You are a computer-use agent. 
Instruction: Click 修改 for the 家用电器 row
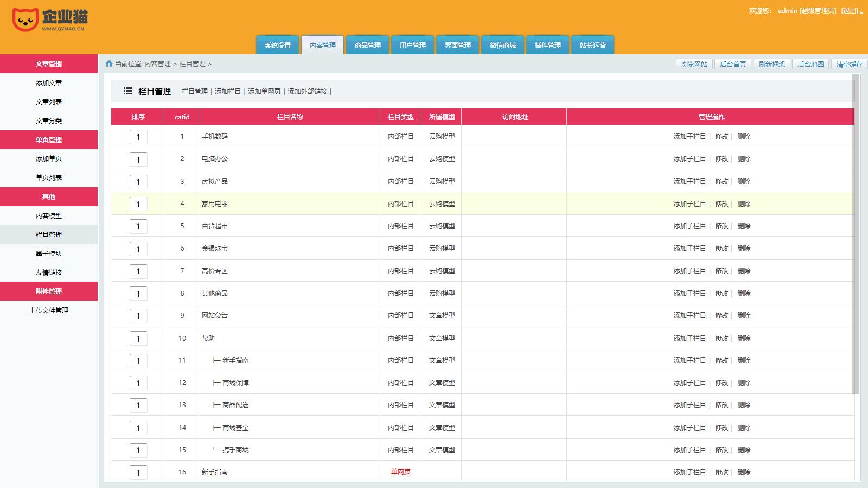[x=722, y=204]
